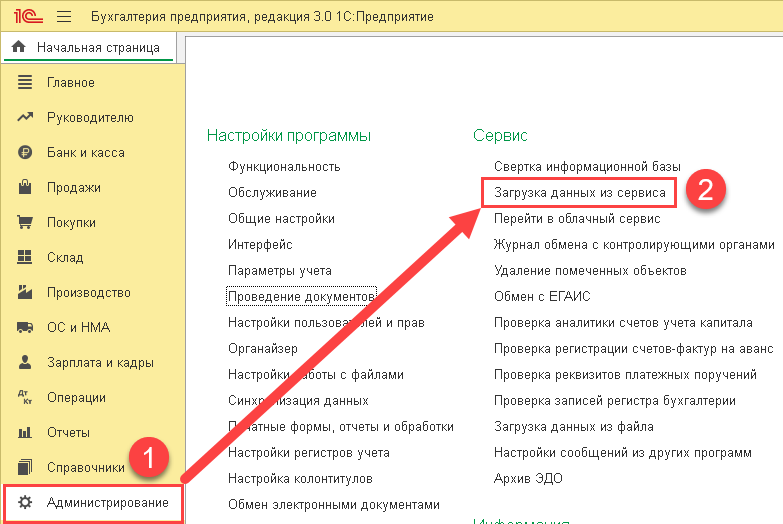Open the Администрирование section
The height and width of the screenshot is (524, 783).
click(x=107, y=503)
